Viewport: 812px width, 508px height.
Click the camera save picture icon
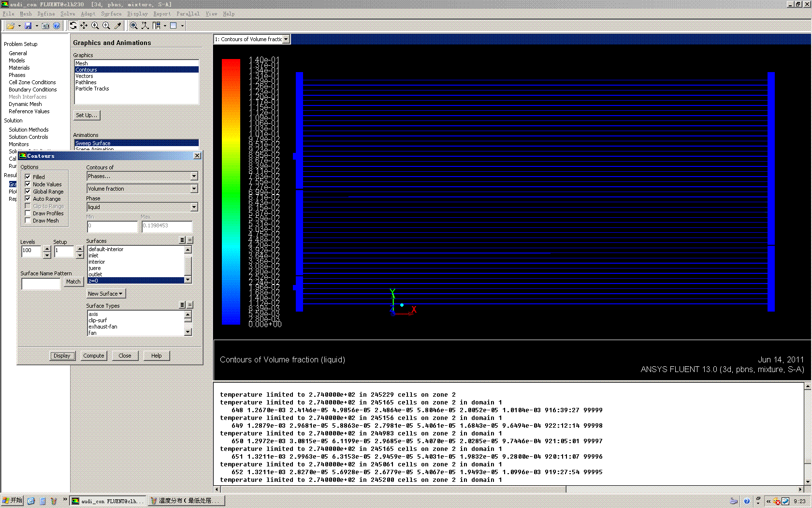pos(45,26)
